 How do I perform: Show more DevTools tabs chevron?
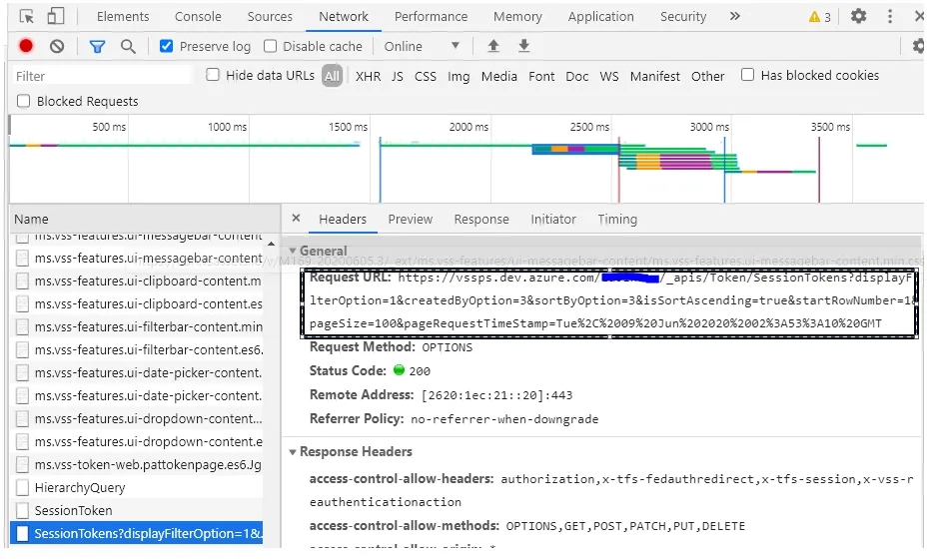(734, 16)
